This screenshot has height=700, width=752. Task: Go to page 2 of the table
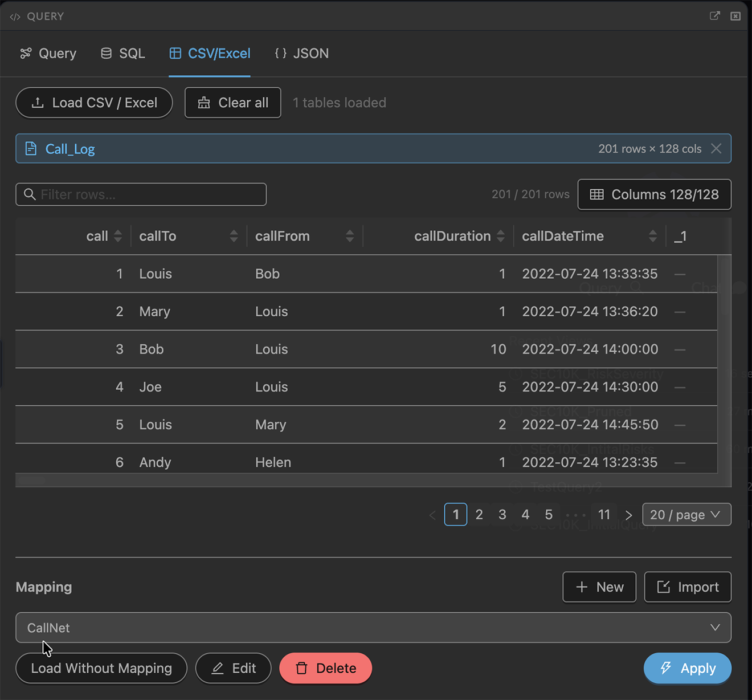click(x=479, y=515)
